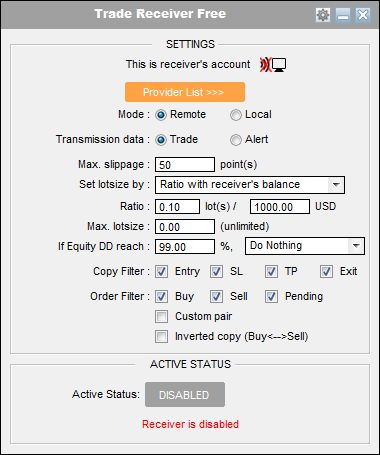Image resolution: width=380 pixels, height=455 pixels.
Task: Edit the Max. slippage field
Action: (185, 165)
